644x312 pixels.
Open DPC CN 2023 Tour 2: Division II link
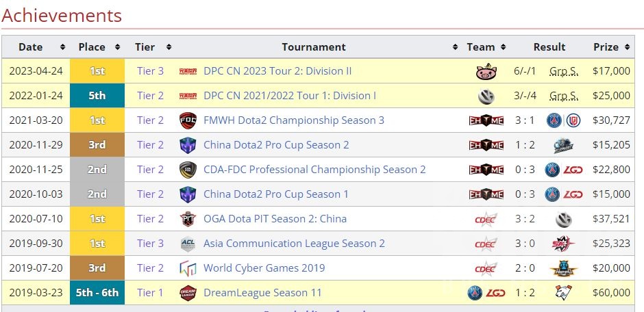277,71
